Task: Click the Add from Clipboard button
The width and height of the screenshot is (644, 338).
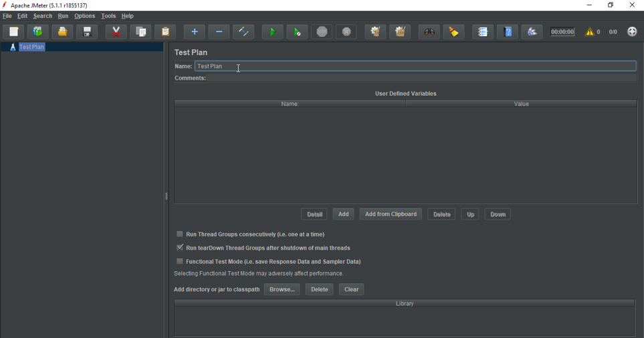Action: point(391,214)
